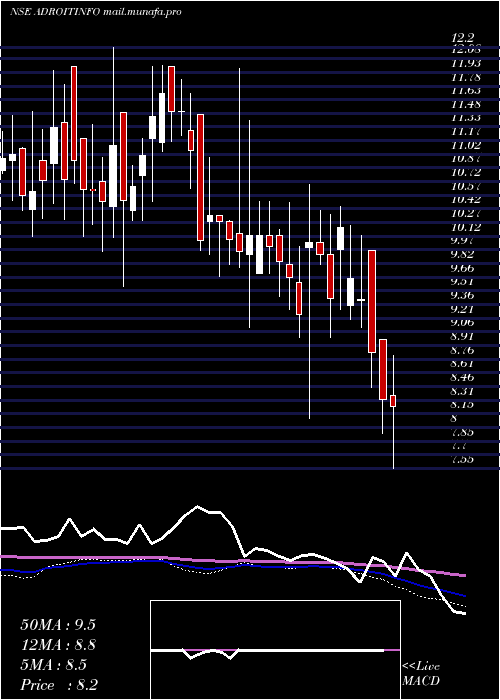The height and width of the screenshot is (700, 500).
Task: Select the 9.51 price axis label
Action: tap(463, 282)
